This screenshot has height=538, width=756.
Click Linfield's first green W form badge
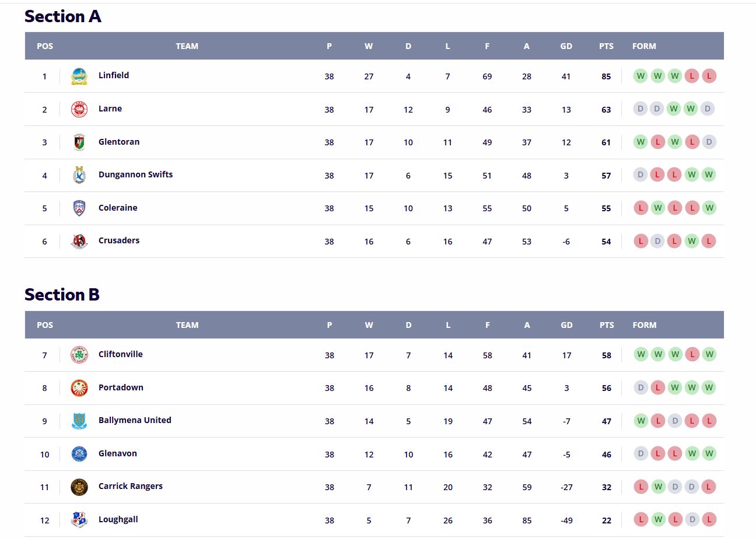coord(640,76)
